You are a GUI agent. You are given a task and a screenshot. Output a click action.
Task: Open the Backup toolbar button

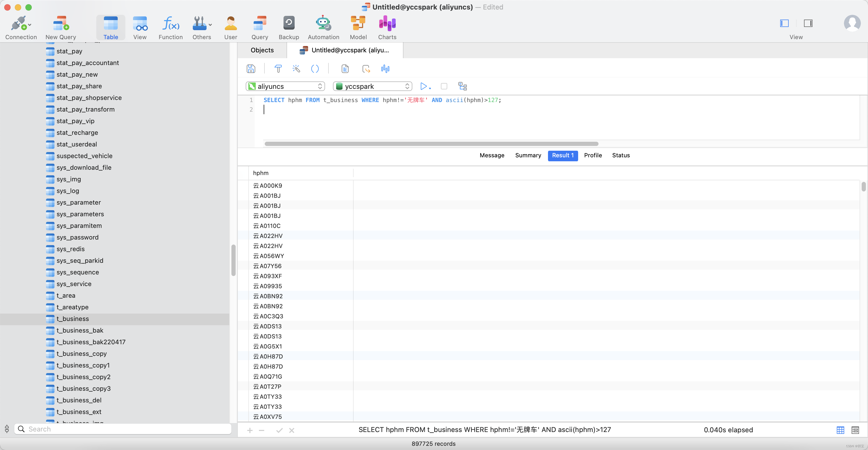tap(289, 27)
